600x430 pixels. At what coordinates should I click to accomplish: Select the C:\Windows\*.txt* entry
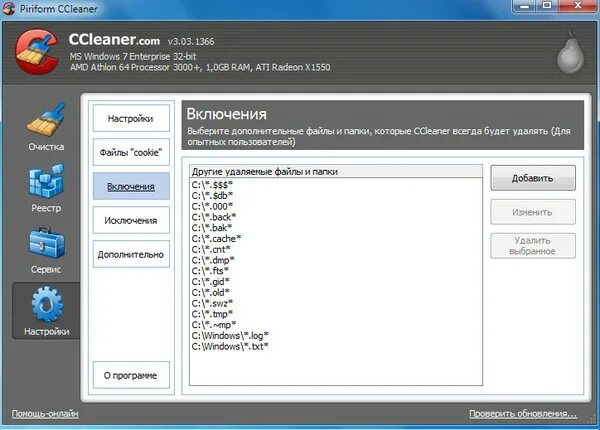[230, 346]
